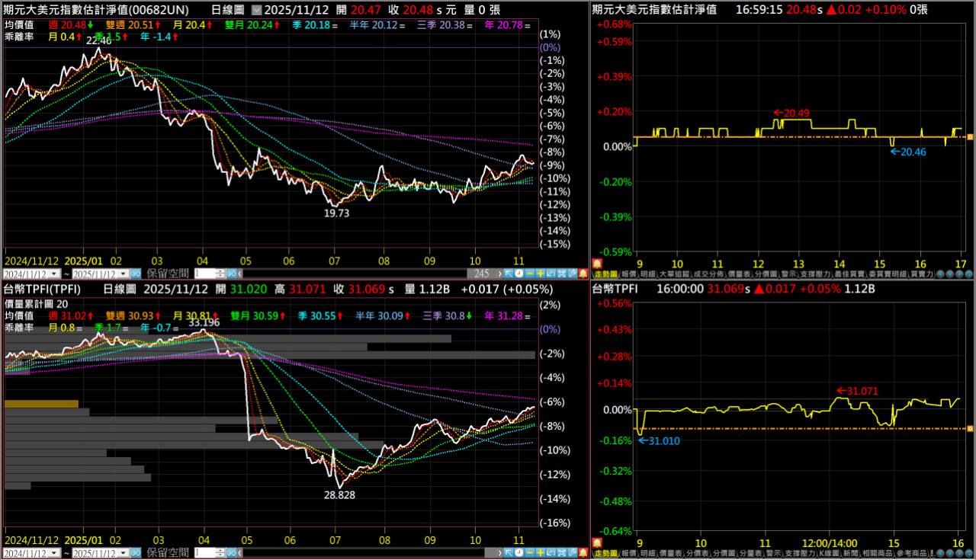This screenshot has width=976, height=560.
Task: Click the GO button after the 00682UN date range
Action: (x=136, y=274)
